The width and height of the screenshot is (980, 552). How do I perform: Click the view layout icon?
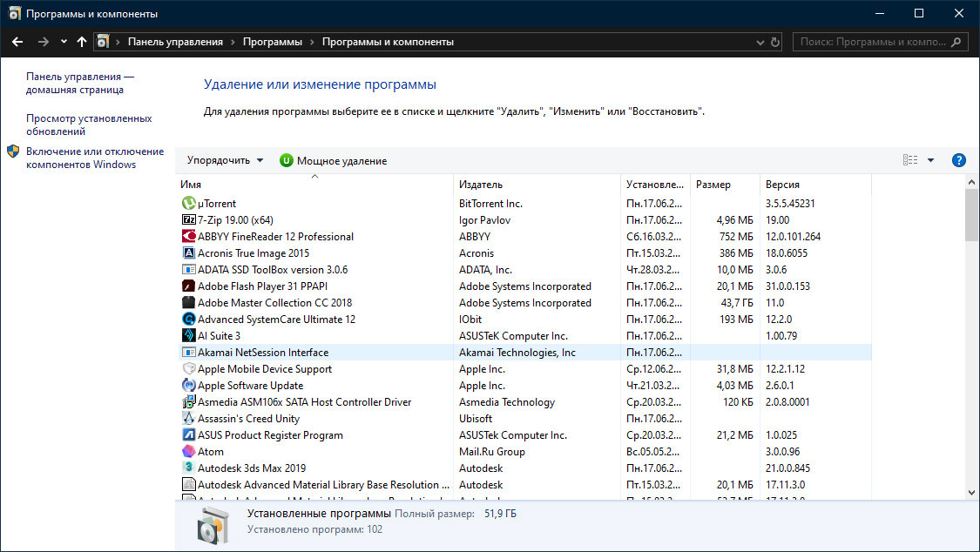[x=910, y=160]
